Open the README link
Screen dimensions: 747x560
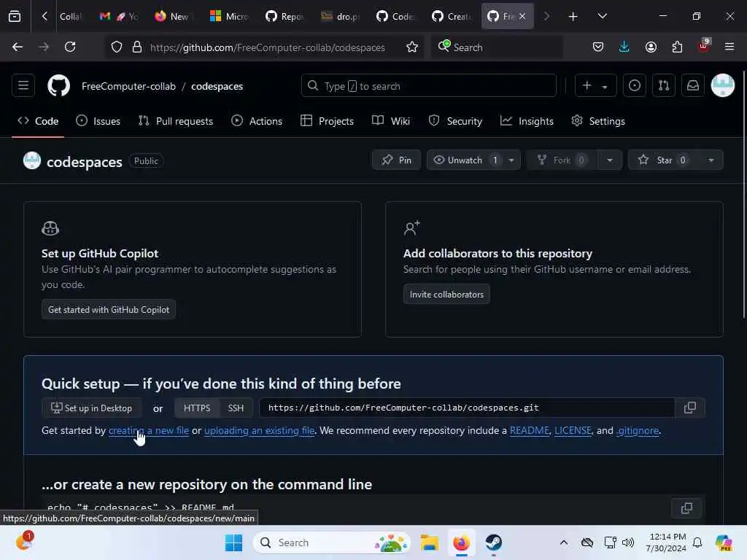pyautogui.click(x=530, y=430)
